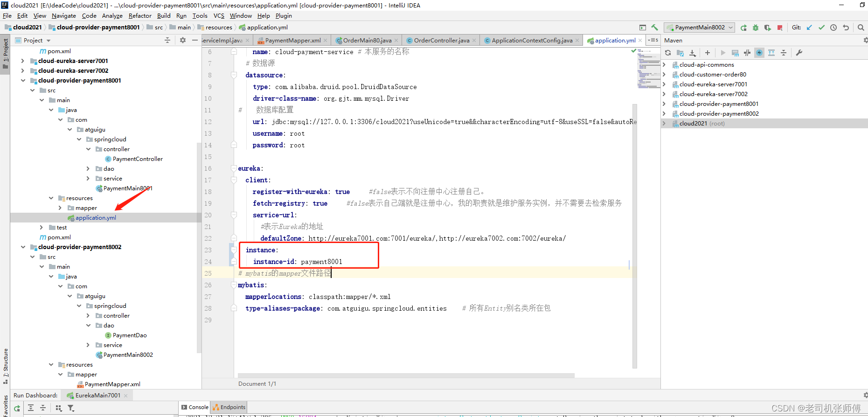Hide the Project tool window
Viewport: 868px width, 417px height.
click(195, 41)
